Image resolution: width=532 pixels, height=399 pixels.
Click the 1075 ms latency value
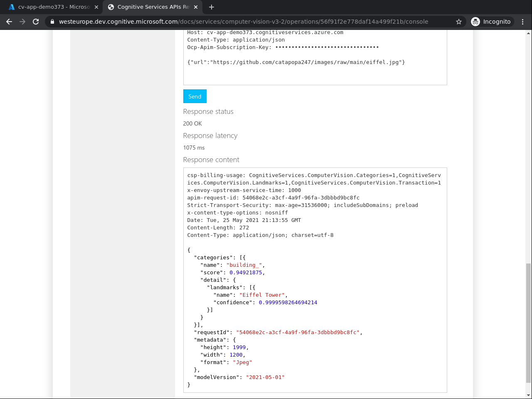click(194, 148)
